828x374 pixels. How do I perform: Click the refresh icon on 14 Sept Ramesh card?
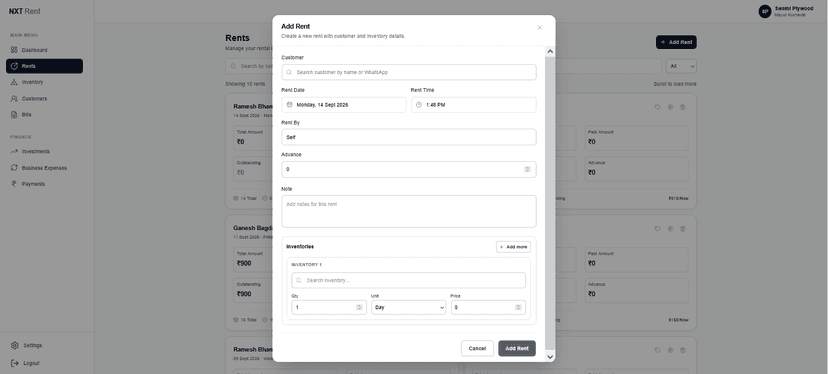tap(657, 107)
